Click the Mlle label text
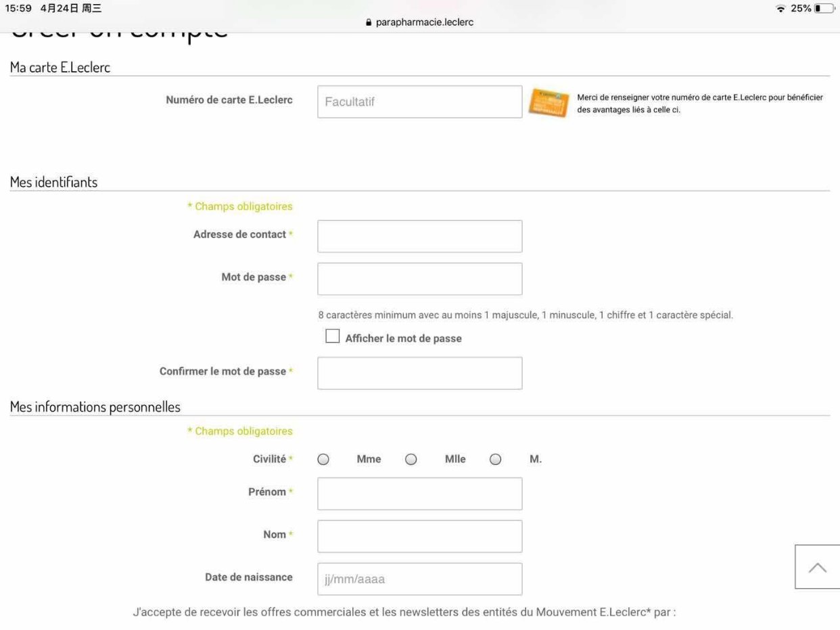This screenshot has width=840, height=630. (455, 459)
